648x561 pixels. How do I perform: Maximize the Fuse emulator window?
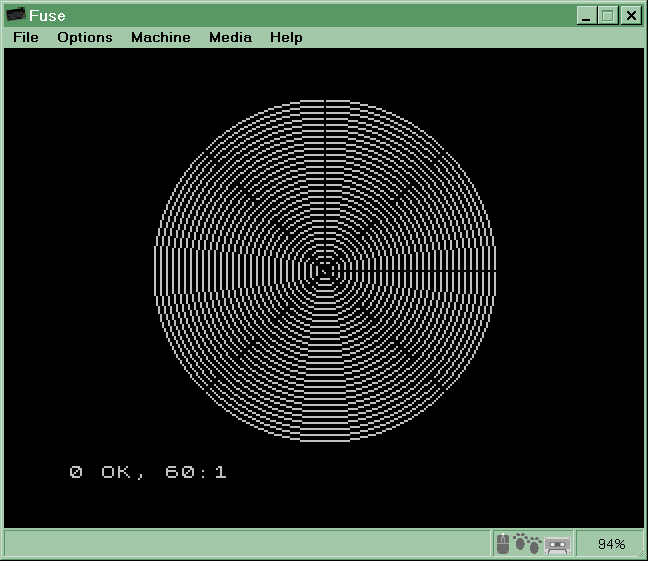tap(608, 15)
